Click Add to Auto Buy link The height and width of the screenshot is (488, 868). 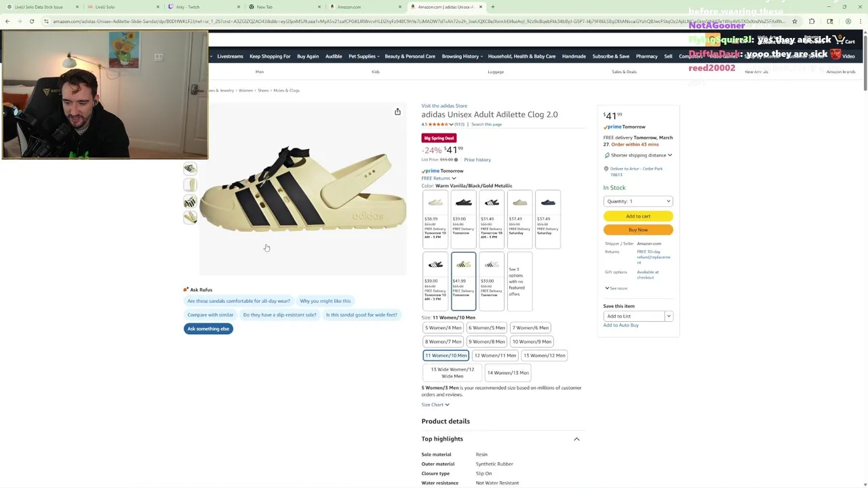click(x=621, y=325)
